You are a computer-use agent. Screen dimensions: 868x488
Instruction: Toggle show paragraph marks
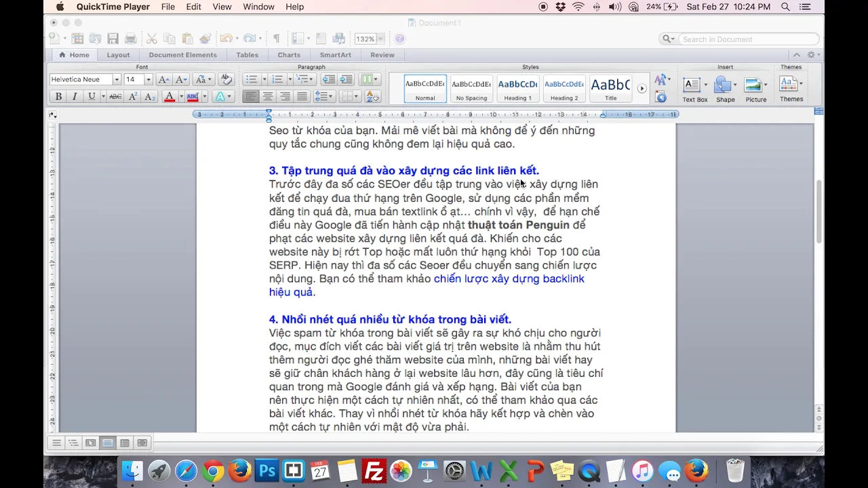point(276,39)
